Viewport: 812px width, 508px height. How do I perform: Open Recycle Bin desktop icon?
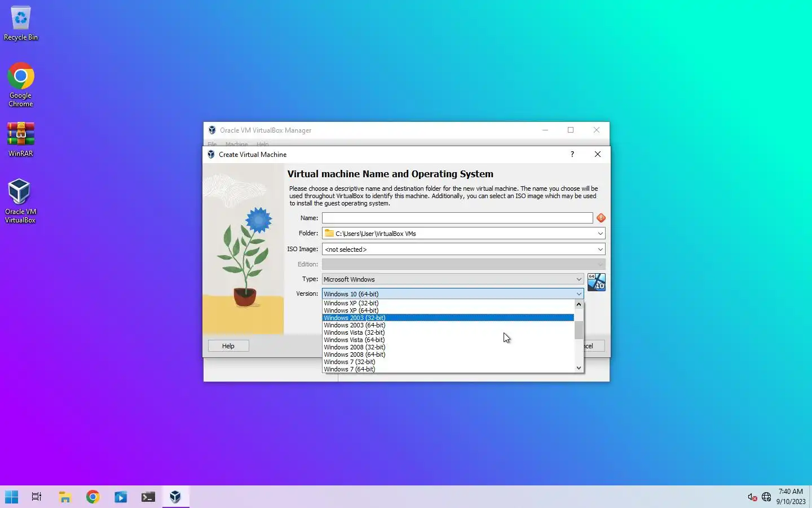coord(21,24)
